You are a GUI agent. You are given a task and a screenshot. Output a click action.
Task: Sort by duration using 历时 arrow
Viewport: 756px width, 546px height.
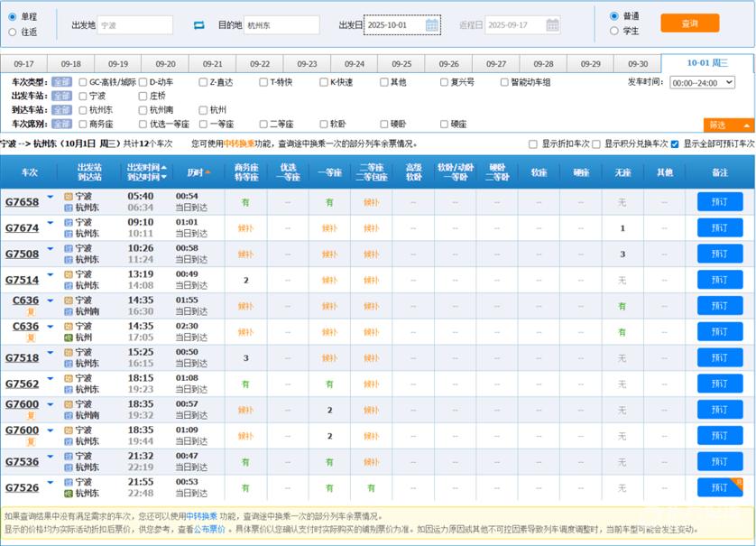[207, 172]
